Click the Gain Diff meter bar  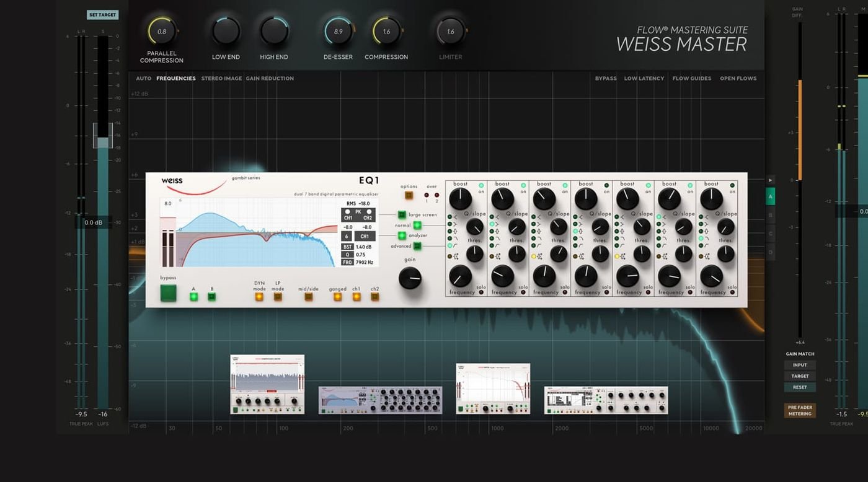tap(800, 180)
